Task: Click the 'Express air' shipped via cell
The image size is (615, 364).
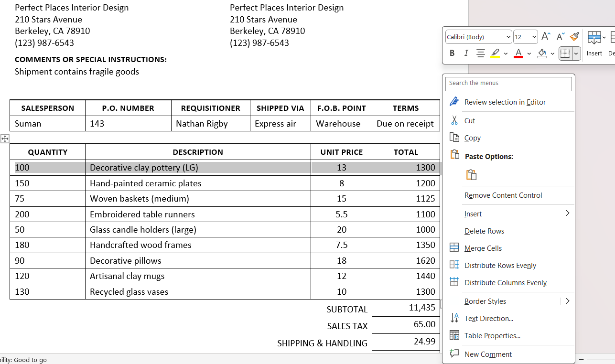Action: point(281,124)
